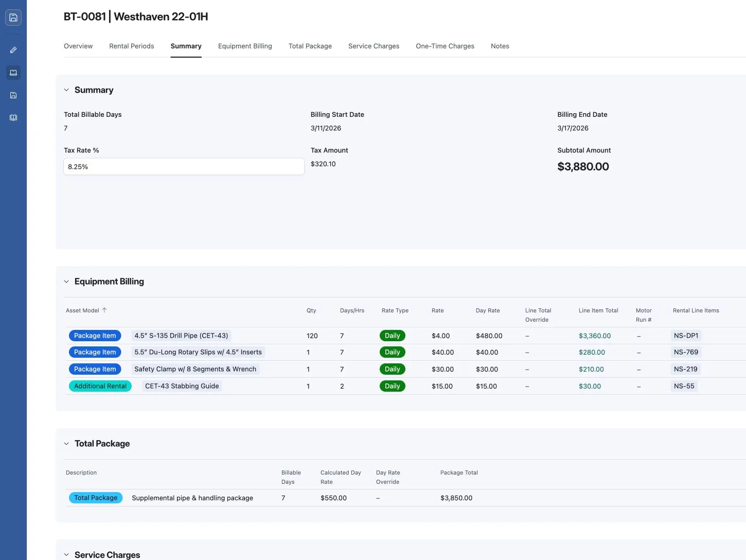The height and width of the screenshot is (560, 746).
Task: Collapse the Summary section chevron
Action: pyautogui.click(x=66, y=90)
